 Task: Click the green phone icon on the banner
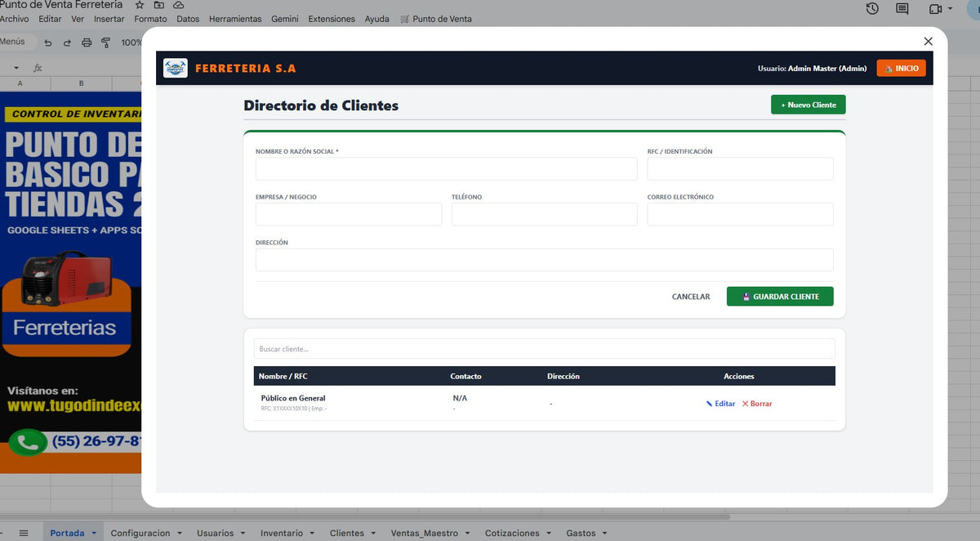[x=28, y=442]
